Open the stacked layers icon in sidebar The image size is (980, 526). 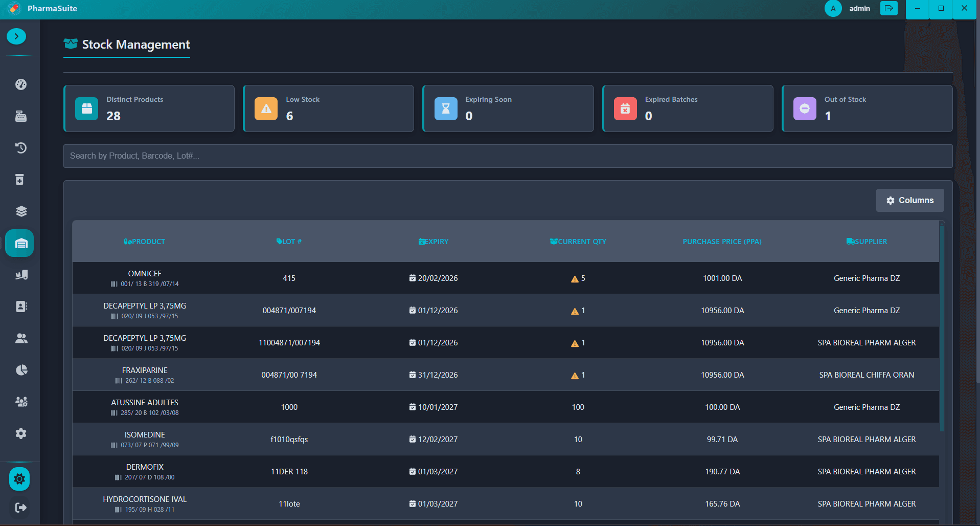(21, 211)
